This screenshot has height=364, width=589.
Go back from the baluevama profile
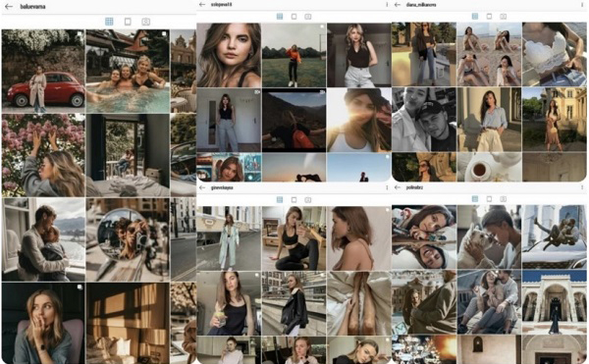[x=9, y=7]
